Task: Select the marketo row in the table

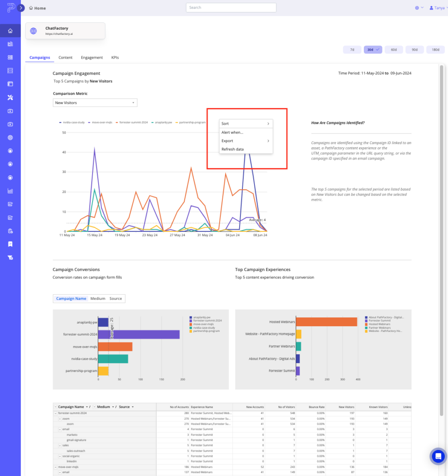Action: (x=232, y=435)
